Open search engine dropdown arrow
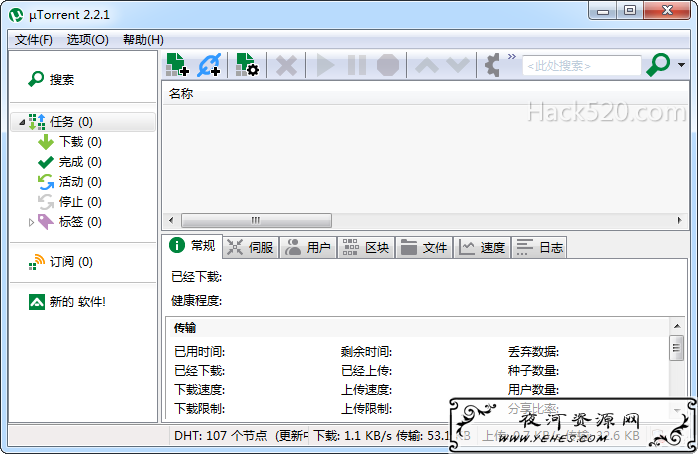 click(x=682, y=65)
